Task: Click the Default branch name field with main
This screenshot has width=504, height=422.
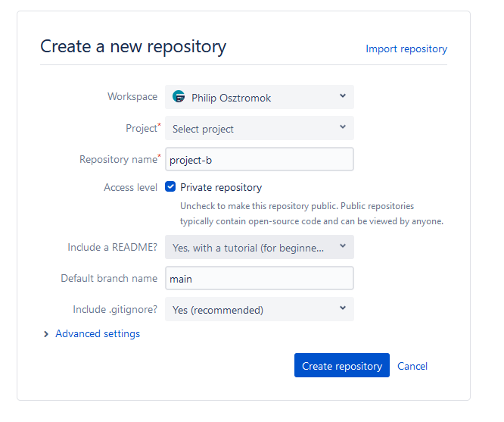Action: coord(260,278)
